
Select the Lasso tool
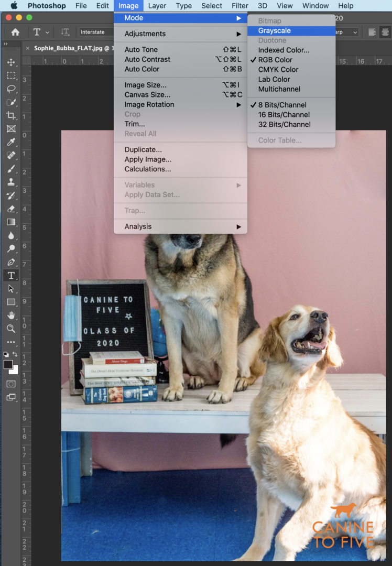coord(11,89)
